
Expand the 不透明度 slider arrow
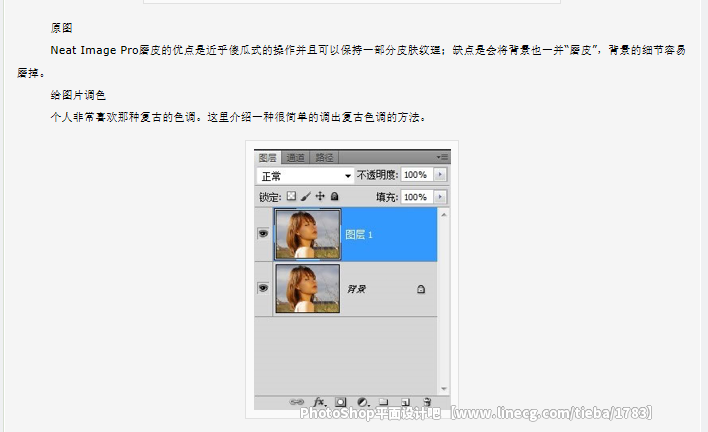point(440,175)
